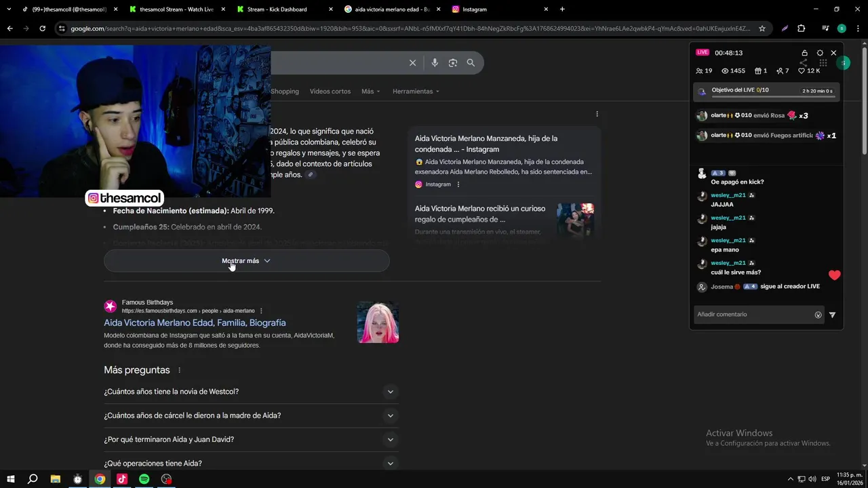Open Instagram source options three-dot menu
The image size is (868, 488).
[x=458, y=184]
